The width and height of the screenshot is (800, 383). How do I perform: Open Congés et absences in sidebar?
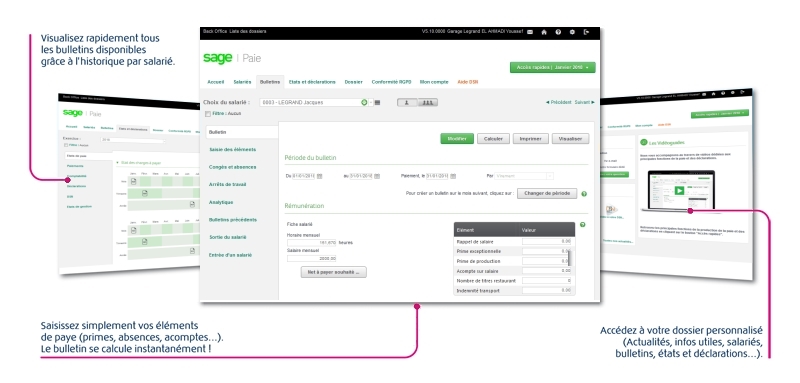tap(233, 167)
